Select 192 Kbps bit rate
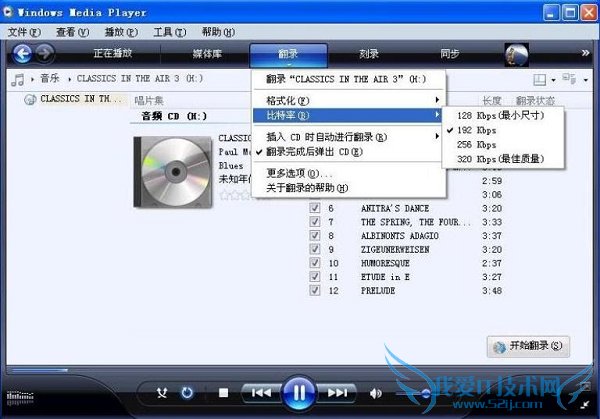This screenshot has width=600, height=419. point(503,130)
